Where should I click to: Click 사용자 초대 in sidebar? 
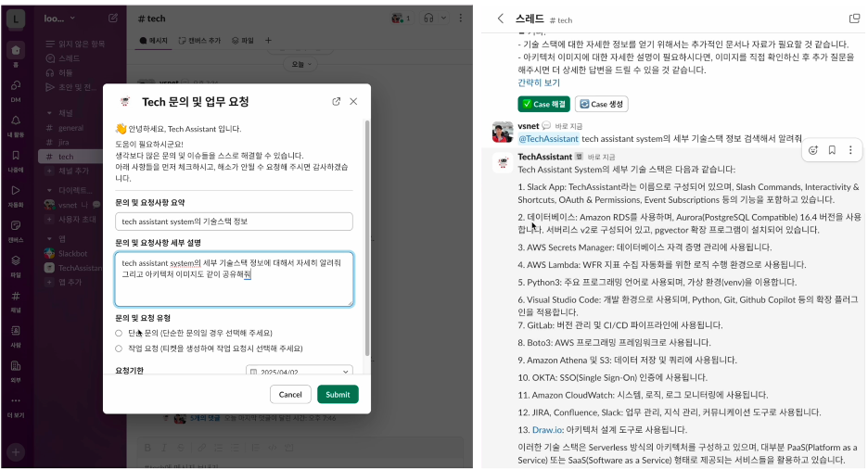[x=72, y=219]
